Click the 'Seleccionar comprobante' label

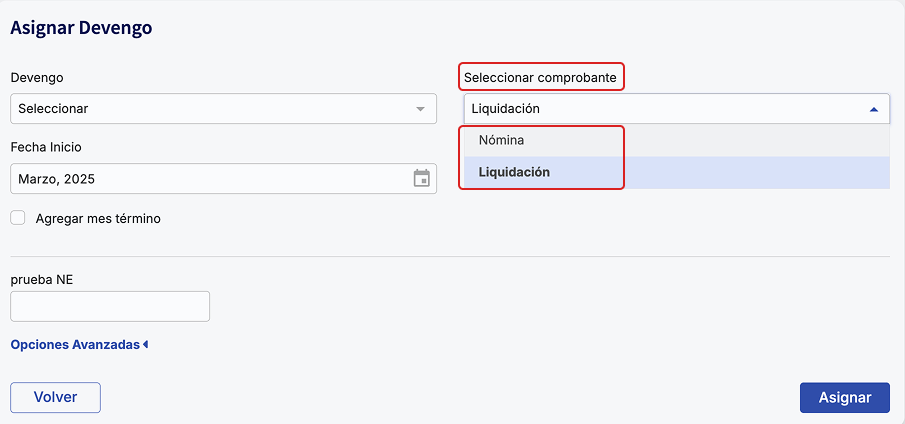pos(540,77)
